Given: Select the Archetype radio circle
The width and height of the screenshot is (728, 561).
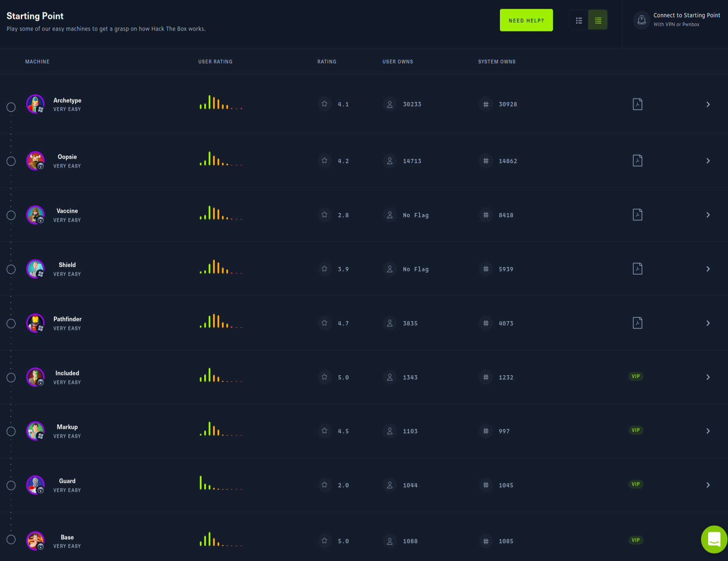Looking at the screenshot, I should pyautogui.click(x=11, y=107).
